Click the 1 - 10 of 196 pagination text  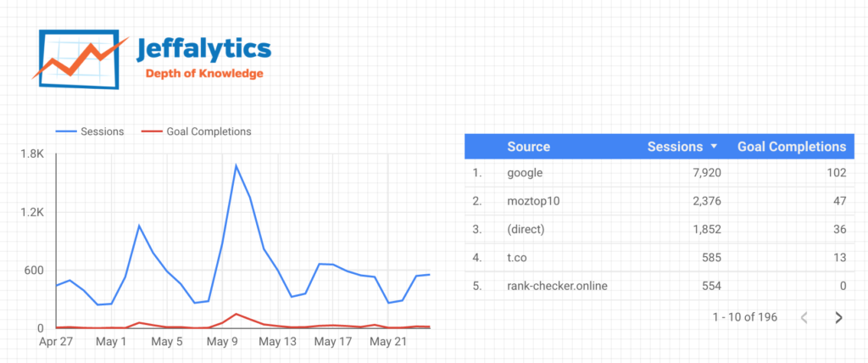coord(745,317)
